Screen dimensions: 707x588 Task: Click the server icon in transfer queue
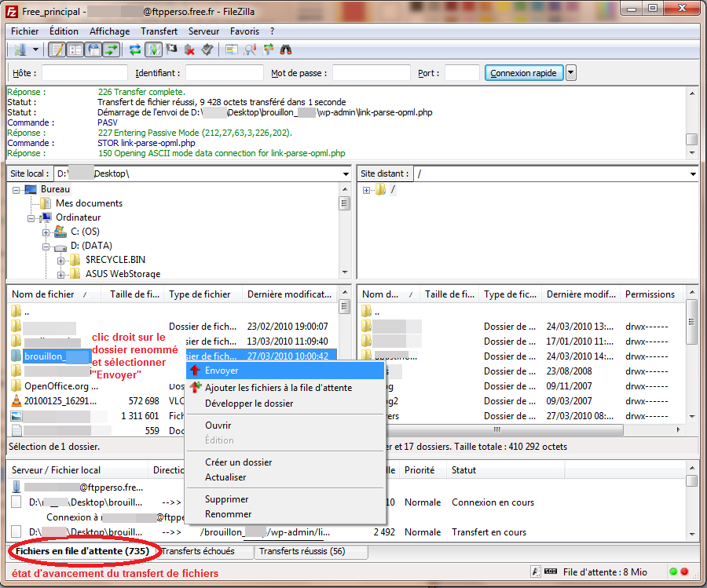tap(16, 487)
